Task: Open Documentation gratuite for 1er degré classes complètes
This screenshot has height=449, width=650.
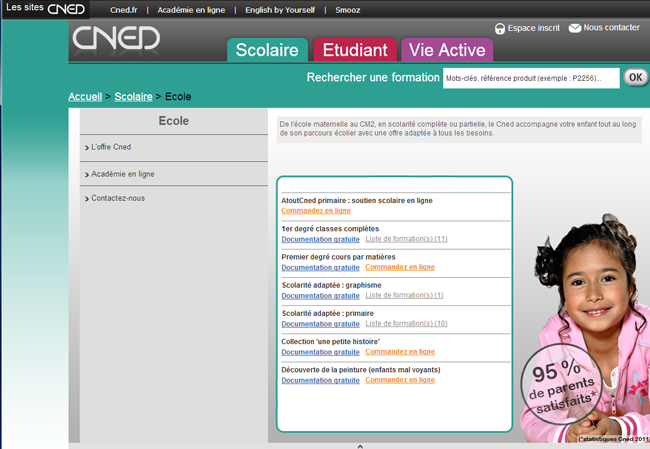Action: 320,239
